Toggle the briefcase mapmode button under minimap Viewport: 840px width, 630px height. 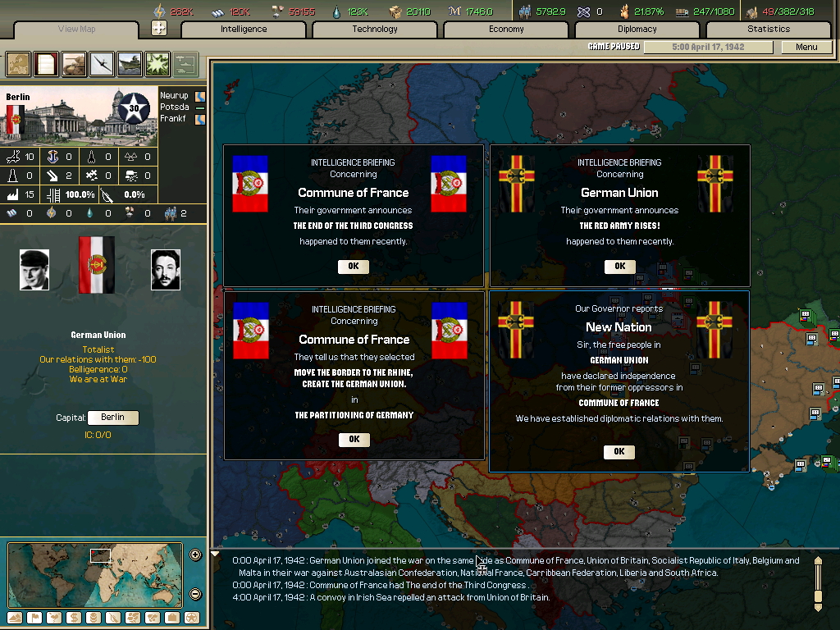click(x=171, y=617)
